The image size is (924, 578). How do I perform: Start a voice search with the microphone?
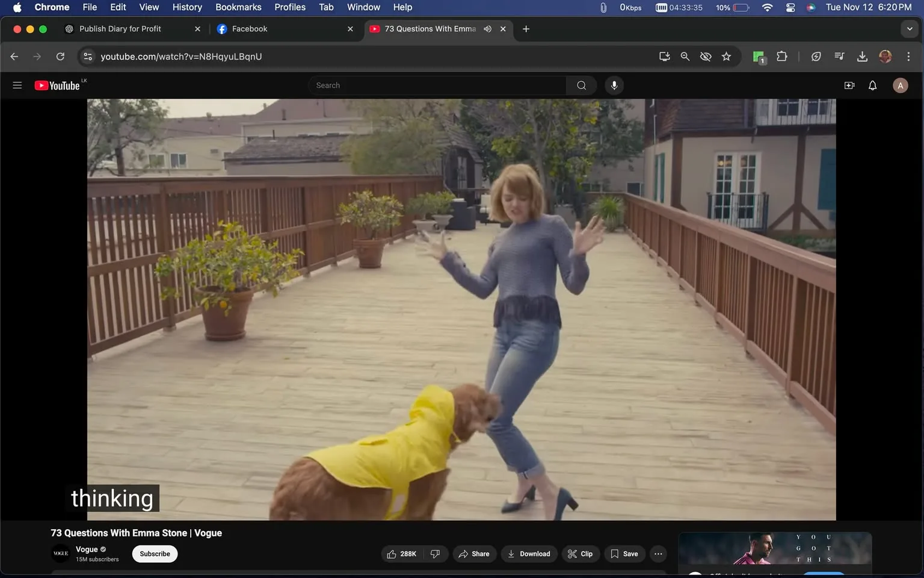(x=614, y=85)
